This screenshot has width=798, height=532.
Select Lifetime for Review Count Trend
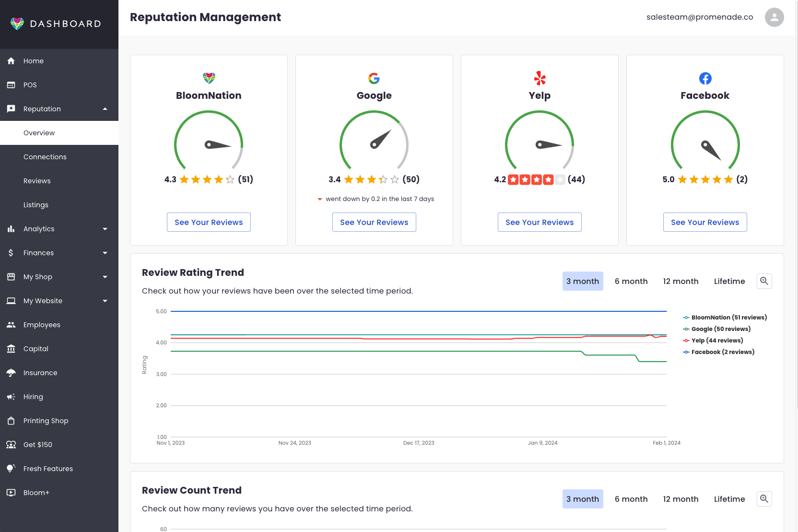[729, 499]
